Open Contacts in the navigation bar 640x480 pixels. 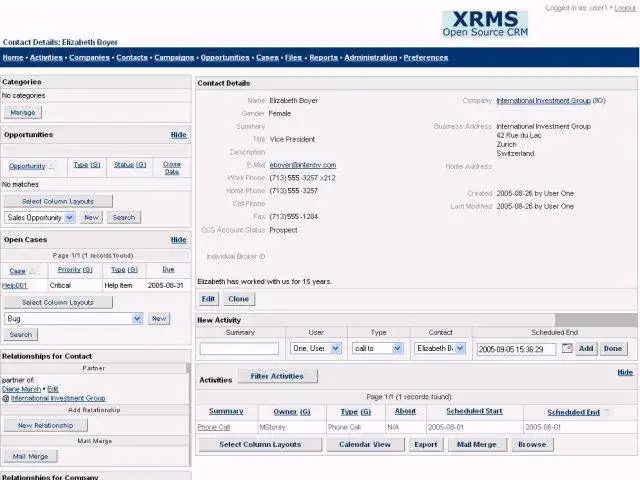coord(132,58)
